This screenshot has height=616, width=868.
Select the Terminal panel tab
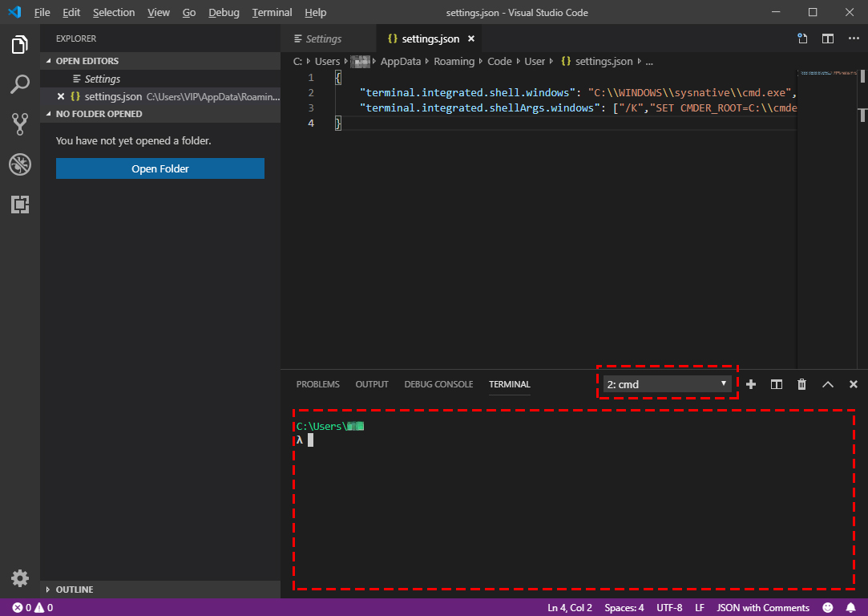(509, 384)
